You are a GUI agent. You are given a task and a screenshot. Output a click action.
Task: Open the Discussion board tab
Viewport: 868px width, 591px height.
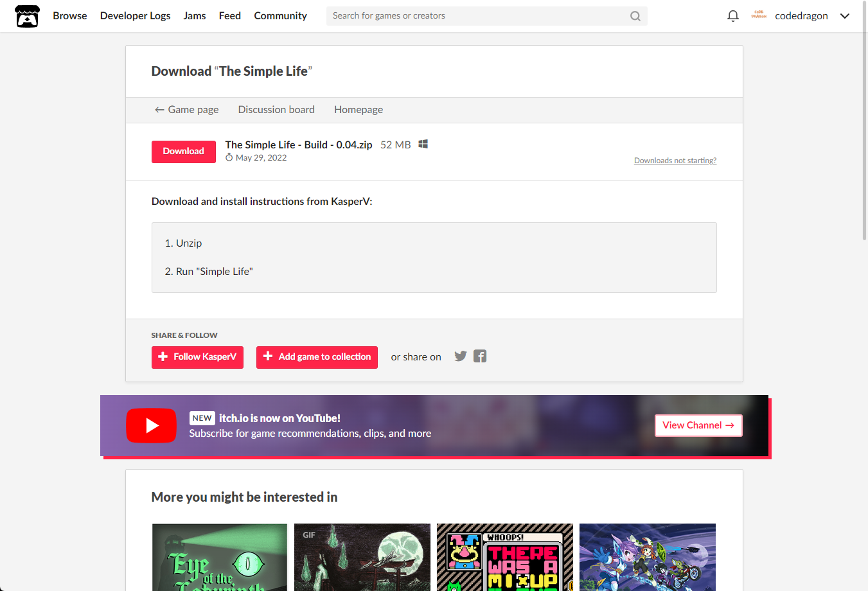[276, 110]
